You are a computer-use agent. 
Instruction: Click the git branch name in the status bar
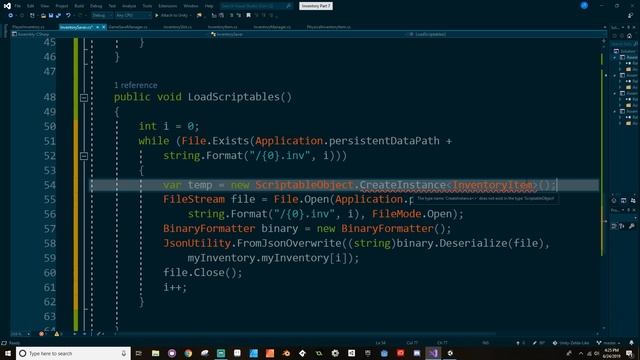(609, 343)
